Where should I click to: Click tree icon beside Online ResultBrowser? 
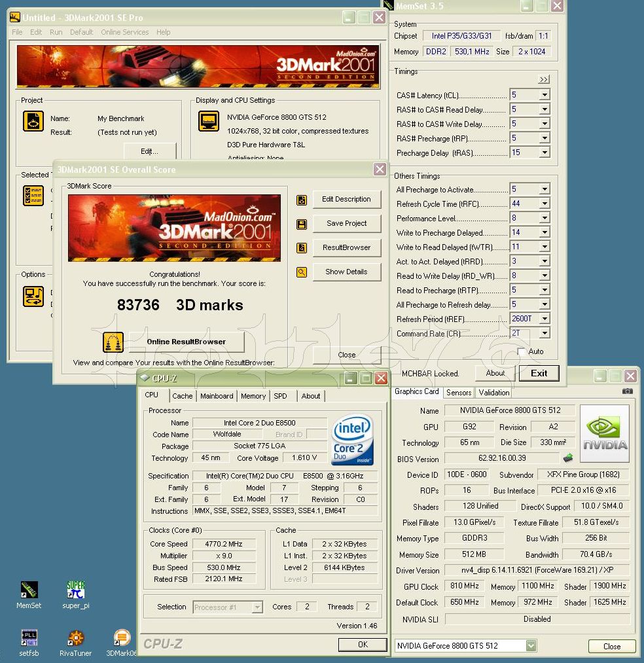click(113, 342)
